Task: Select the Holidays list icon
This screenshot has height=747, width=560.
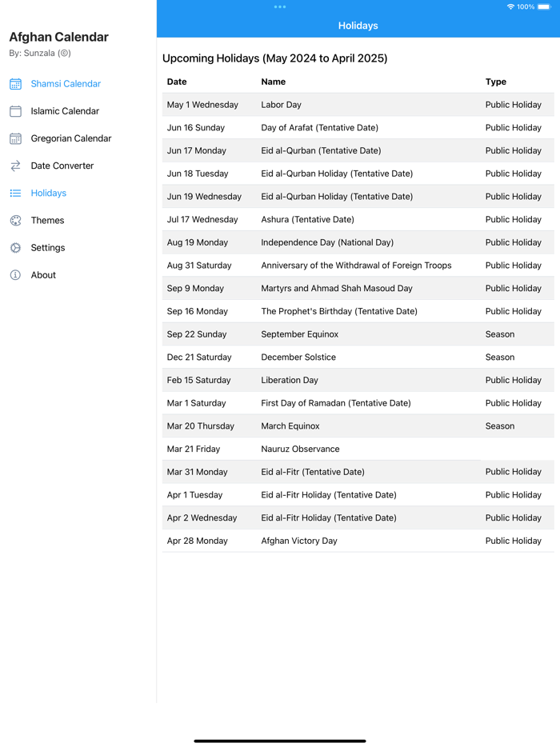Action: 15,193
